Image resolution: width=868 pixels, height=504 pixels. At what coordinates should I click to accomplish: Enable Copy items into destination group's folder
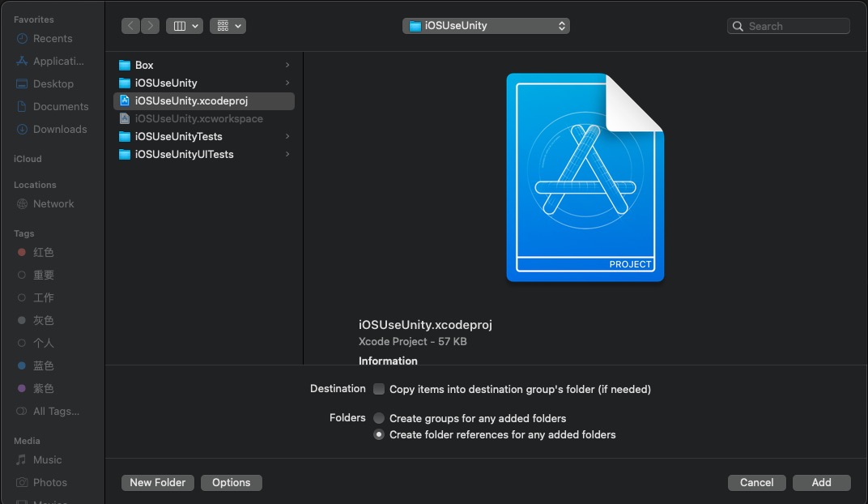coord(379,389)
